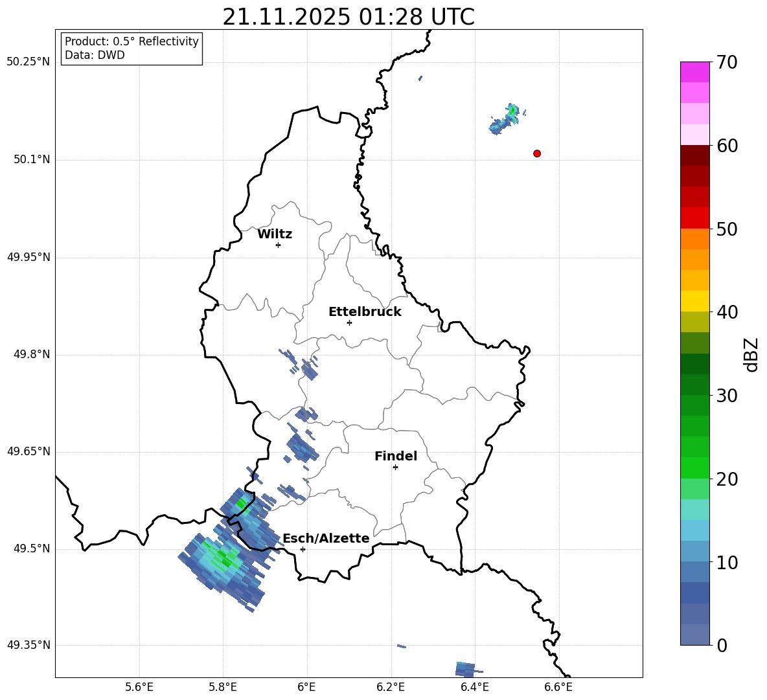Click the 50.1°N latitude label
The image size is (767, 700).
pyautogui.click(x=32, y=160)
